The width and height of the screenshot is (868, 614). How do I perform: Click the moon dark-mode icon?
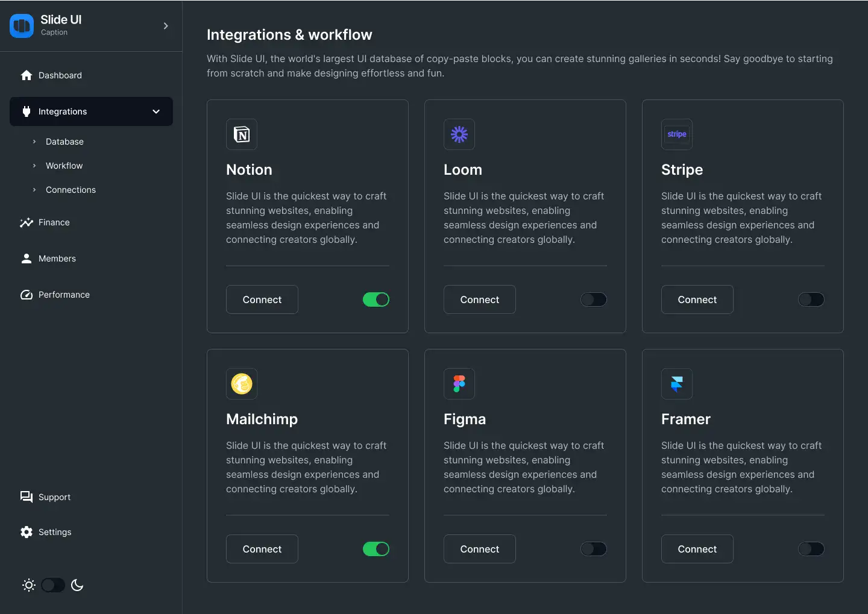[x=77, y=585]
